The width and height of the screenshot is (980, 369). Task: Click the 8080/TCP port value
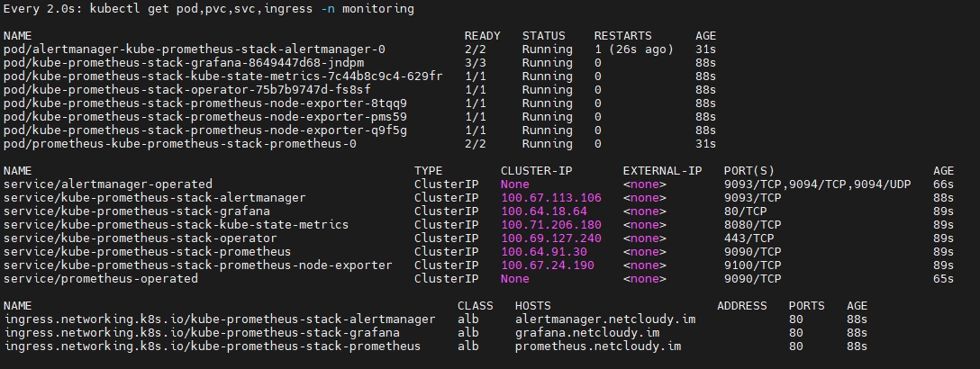click(752, 225)
